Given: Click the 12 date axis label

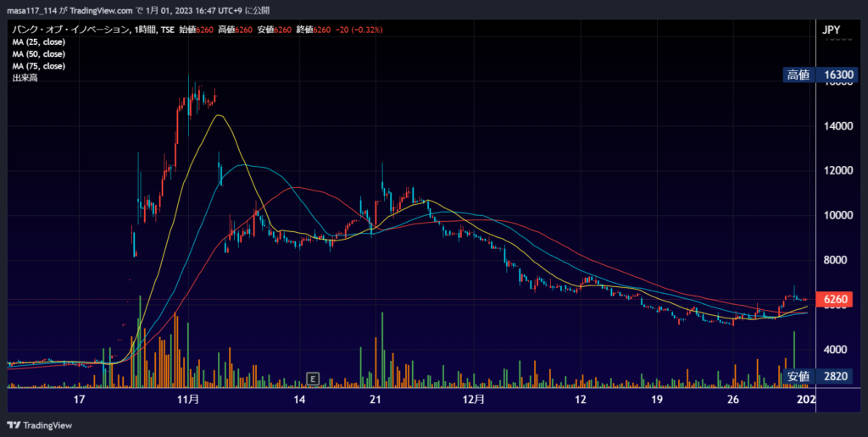Looking at the screenshot, I should (580, 400).
